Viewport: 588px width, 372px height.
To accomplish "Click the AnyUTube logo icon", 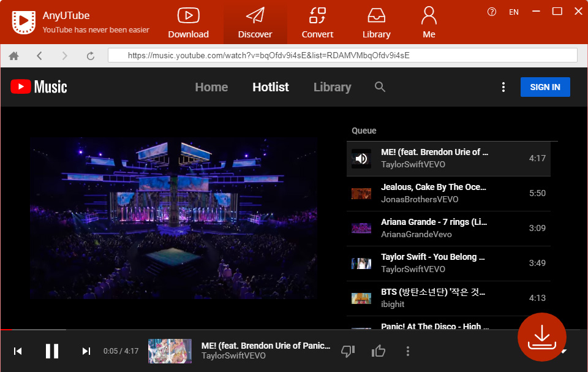I will (x=24, y=22).
